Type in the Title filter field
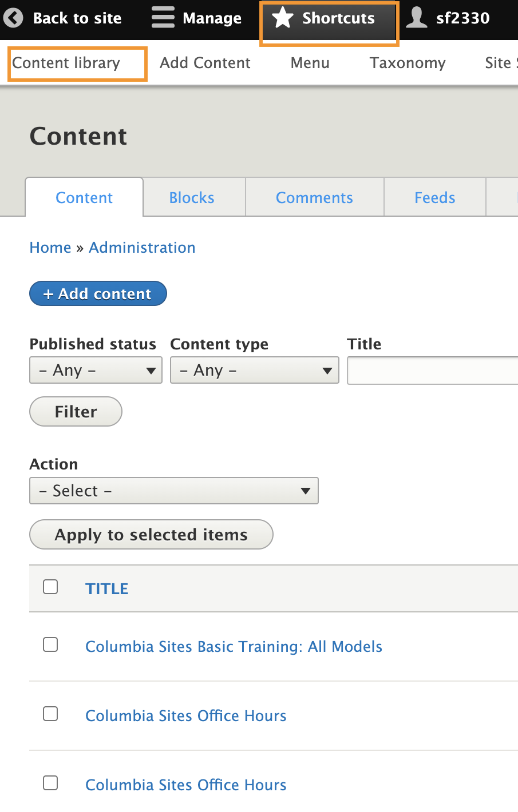The image size is (518, 812). 433,371
